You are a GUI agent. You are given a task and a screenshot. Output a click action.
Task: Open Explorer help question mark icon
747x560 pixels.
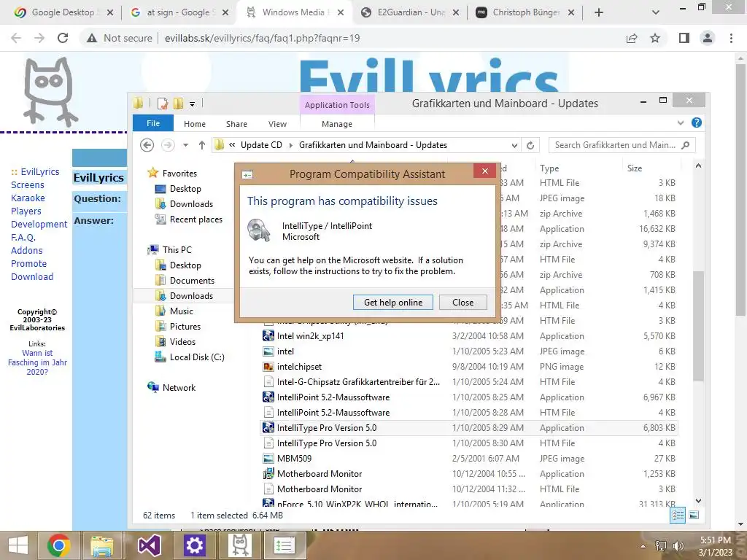[696, 122]
